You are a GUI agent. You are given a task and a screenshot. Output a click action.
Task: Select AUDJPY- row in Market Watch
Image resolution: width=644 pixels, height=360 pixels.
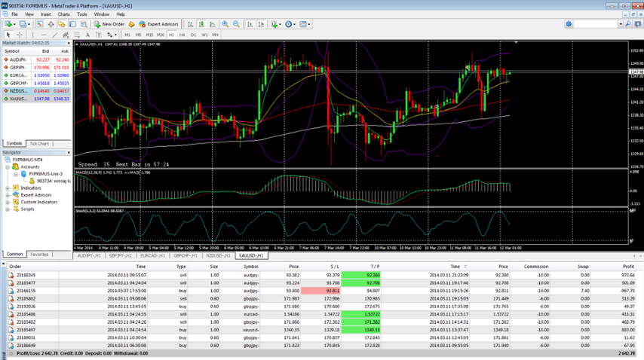[36, 59]
